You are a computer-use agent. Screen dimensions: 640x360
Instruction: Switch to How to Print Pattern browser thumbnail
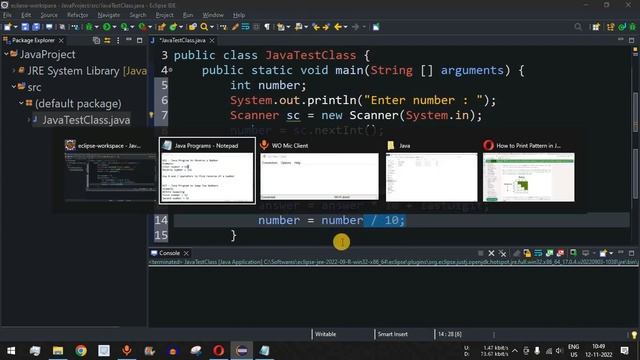click(529, 171)
